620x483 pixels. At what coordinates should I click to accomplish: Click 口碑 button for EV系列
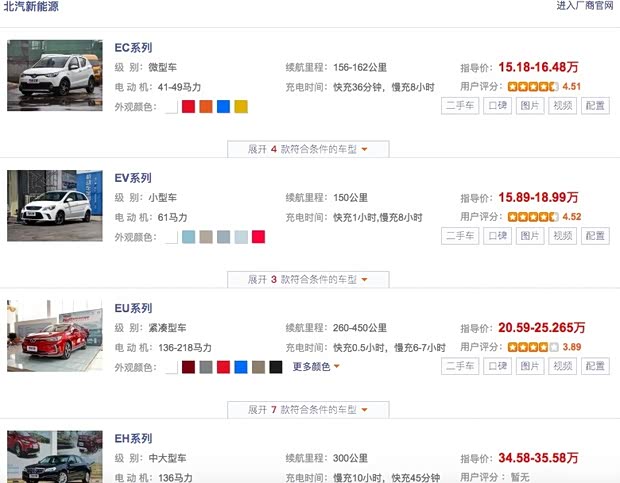498,236
